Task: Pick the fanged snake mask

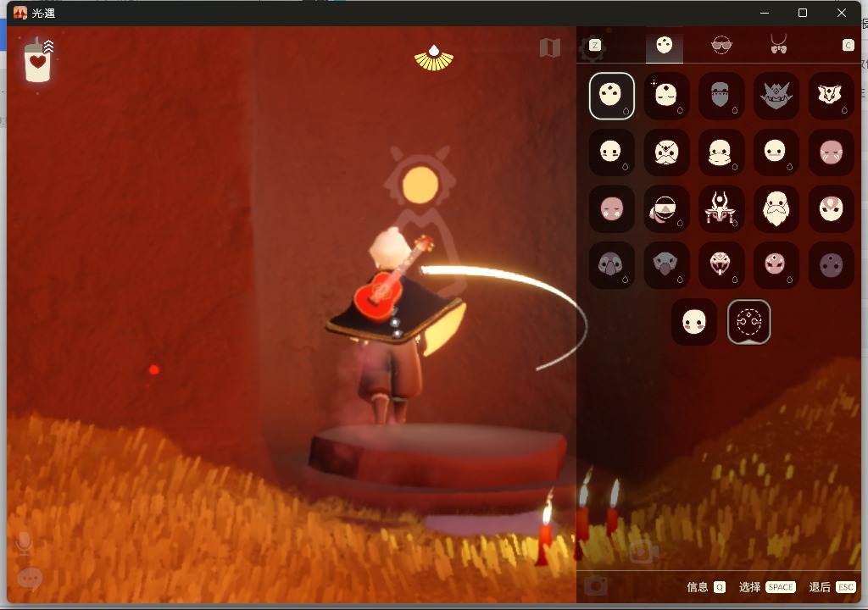Action: [x=721, y=264]
